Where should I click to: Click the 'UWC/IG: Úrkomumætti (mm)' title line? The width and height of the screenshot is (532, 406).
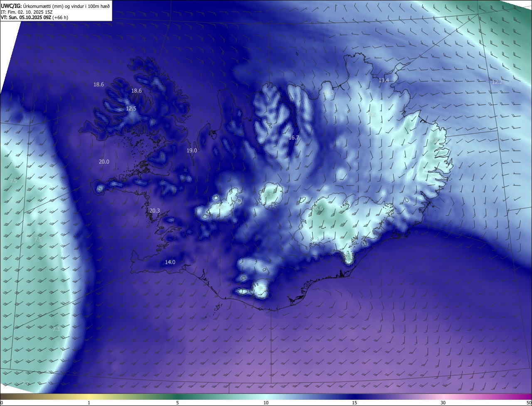point(55,6)
